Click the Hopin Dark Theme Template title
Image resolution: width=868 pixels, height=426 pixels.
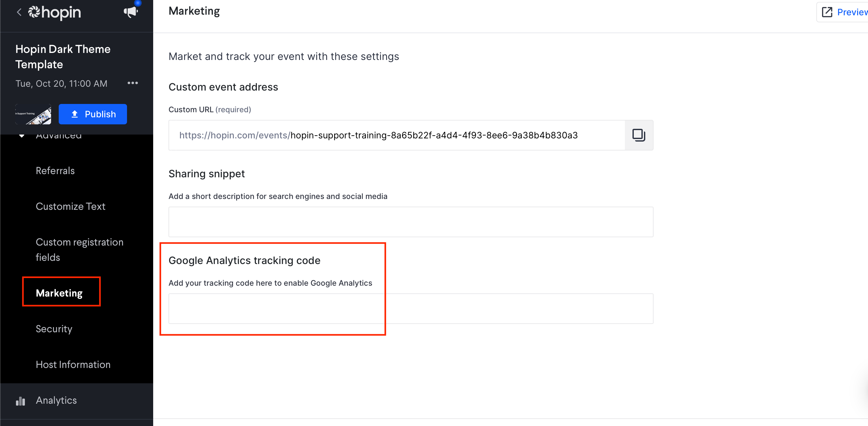(63, 56)
